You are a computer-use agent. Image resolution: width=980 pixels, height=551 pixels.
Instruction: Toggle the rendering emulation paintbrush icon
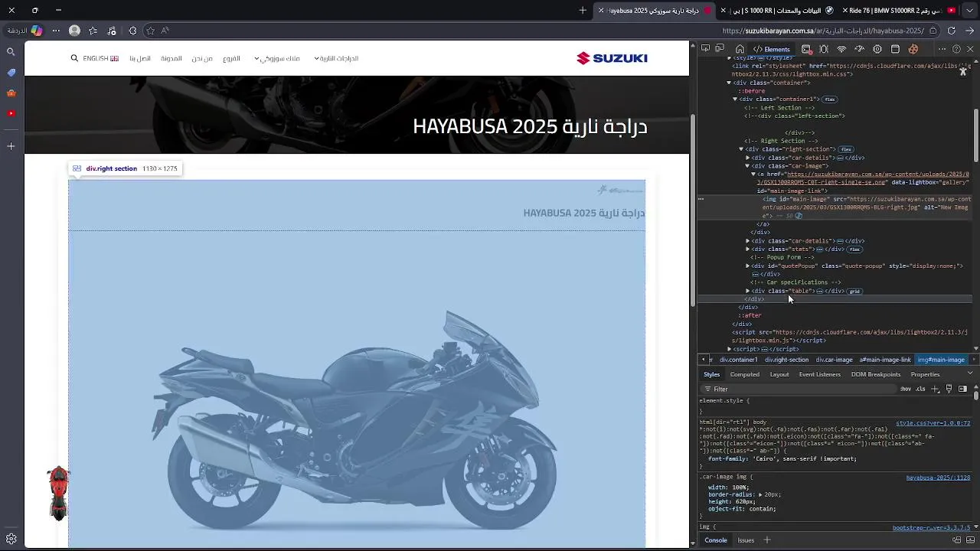[x=949, y=389]
